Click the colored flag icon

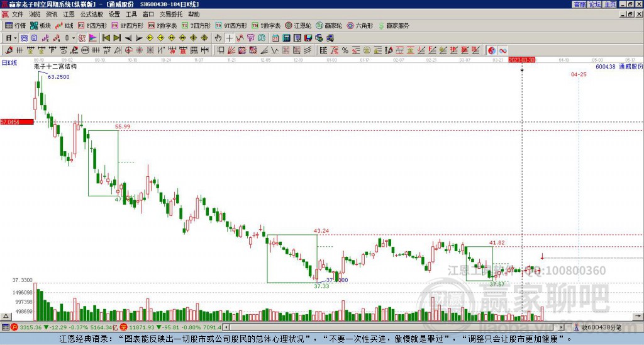(93, 38)
